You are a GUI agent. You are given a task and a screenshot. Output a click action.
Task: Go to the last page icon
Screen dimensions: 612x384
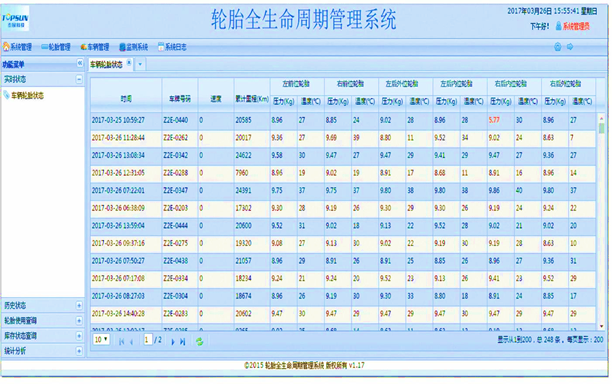click(183, 342)
